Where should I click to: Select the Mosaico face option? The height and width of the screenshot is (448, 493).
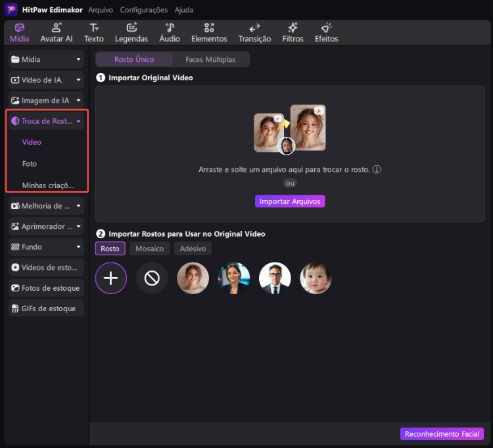pyautogui.click(x=149, y=249)
